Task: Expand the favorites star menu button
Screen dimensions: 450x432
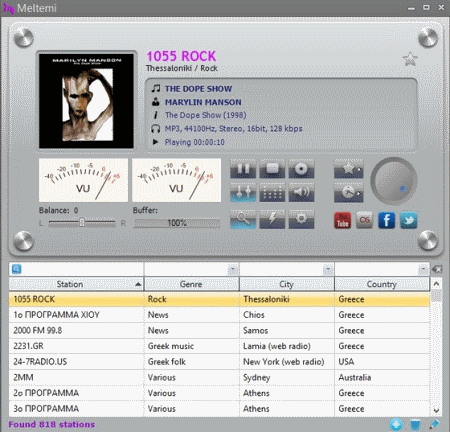Action: click(x=349, y=169)
